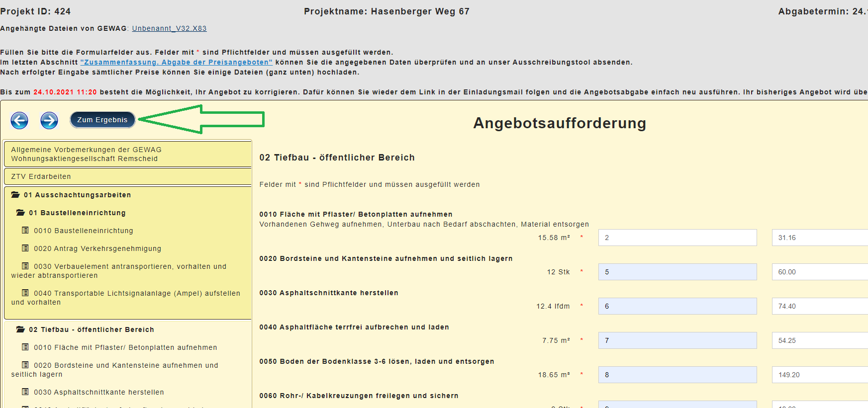Click document icon of 0010 Fläche mit Pflaster
Screen dimensions: 868x408
click(25, 347)
